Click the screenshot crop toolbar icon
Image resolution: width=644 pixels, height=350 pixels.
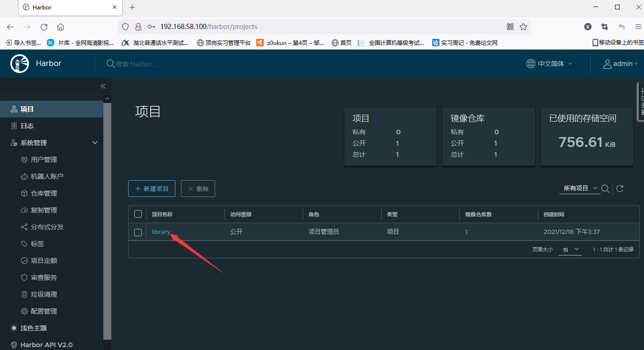[605, 27]
